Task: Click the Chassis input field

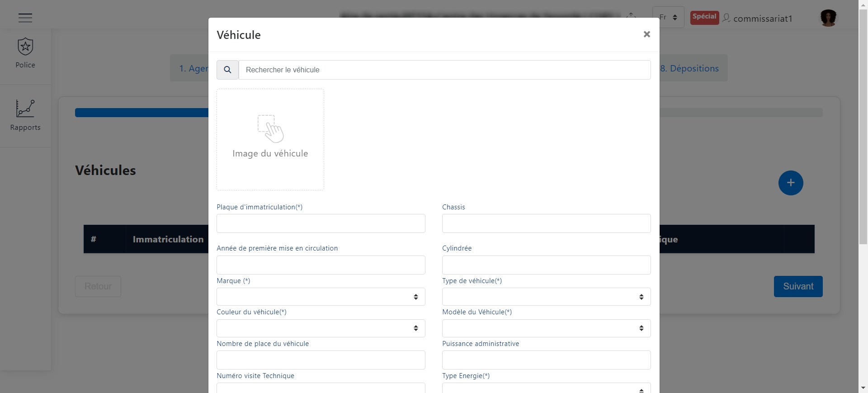Action: coord(547,223)
